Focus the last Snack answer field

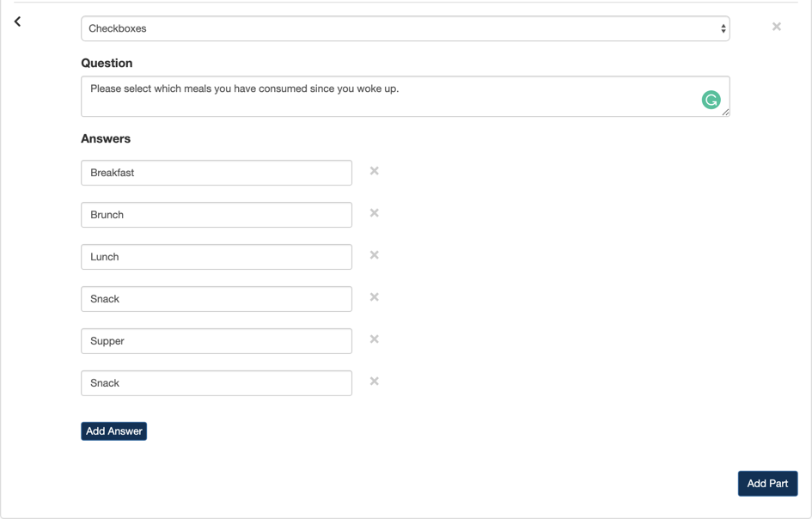tap(217, 383)
